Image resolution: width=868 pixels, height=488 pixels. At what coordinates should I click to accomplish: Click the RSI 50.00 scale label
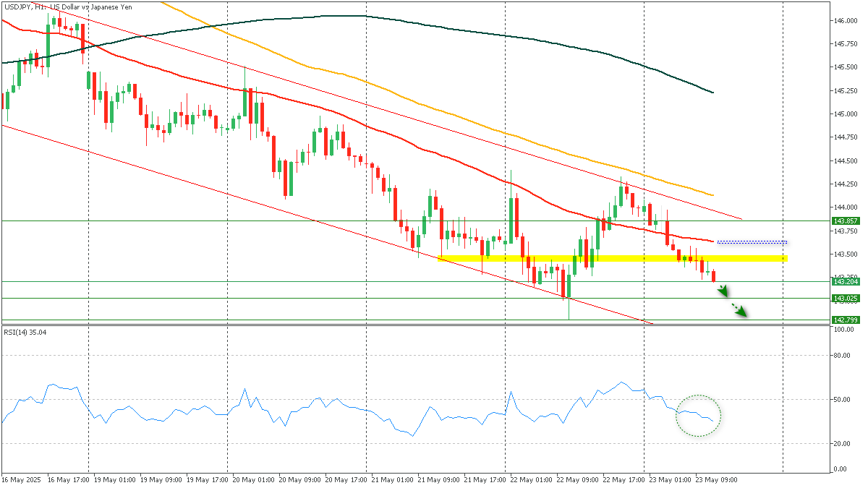[842, 400]
